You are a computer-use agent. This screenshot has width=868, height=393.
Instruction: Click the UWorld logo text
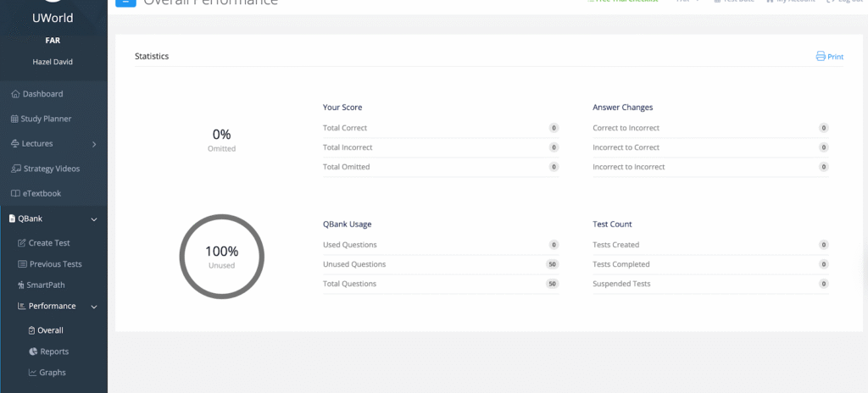(x=53, y=19)
